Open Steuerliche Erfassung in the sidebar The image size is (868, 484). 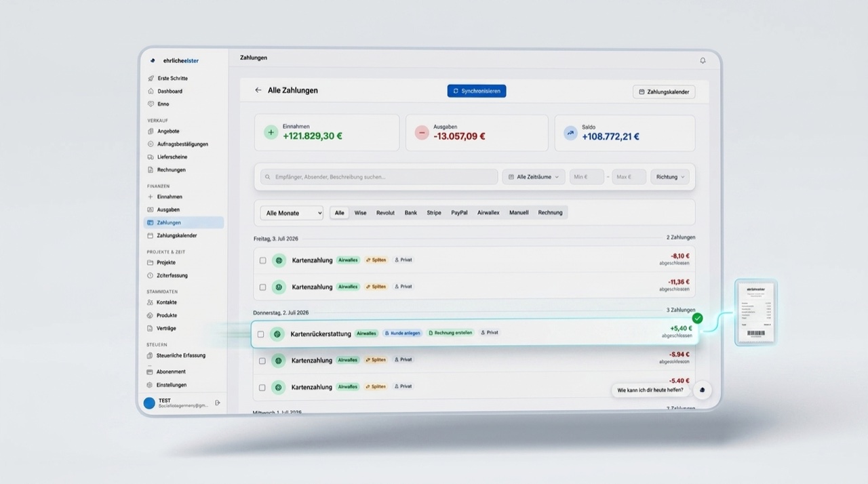coord(181,355)
